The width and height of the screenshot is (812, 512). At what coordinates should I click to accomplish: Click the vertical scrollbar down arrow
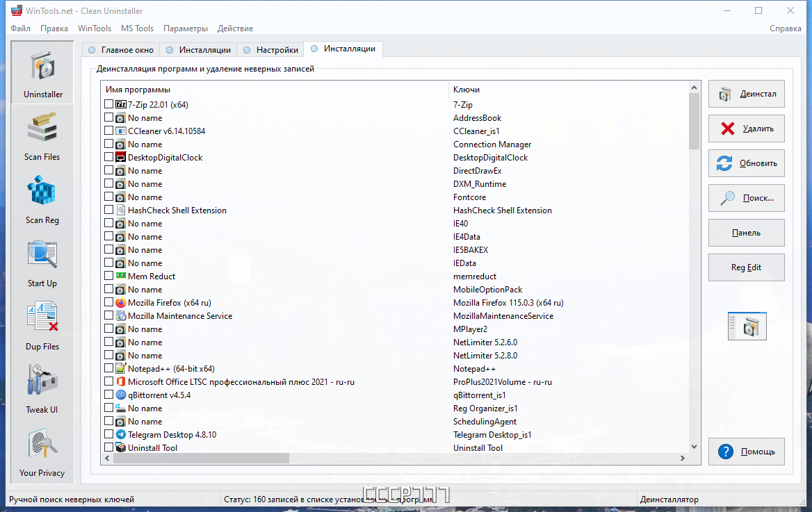click(x=694, y=446)
